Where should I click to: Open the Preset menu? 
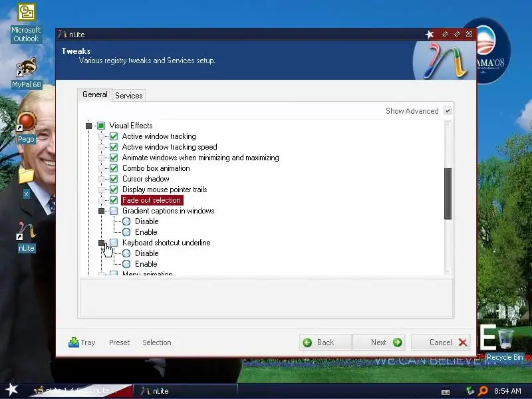(120, 342)
